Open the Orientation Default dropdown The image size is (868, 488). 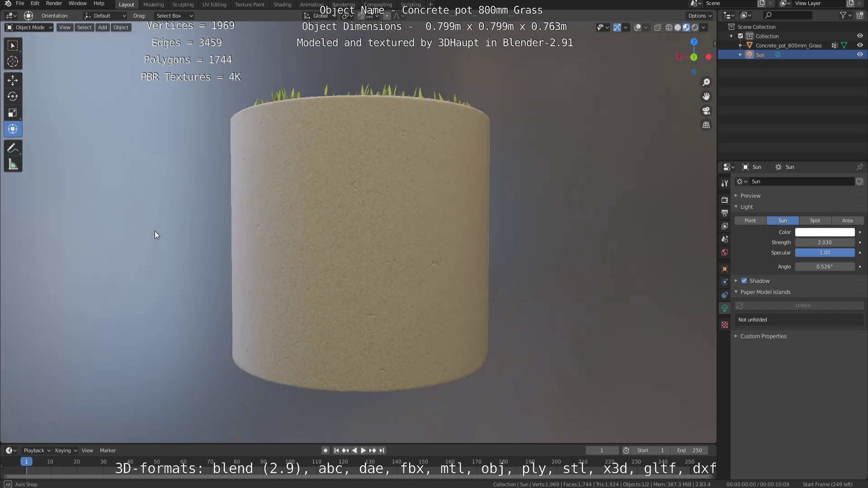tap(105, 16)
